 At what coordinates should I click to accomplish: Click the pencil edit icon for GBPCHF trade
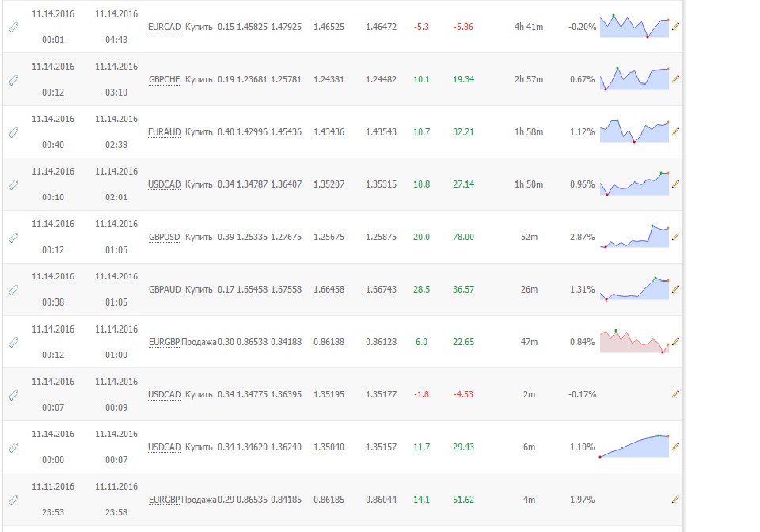[675, 79]
